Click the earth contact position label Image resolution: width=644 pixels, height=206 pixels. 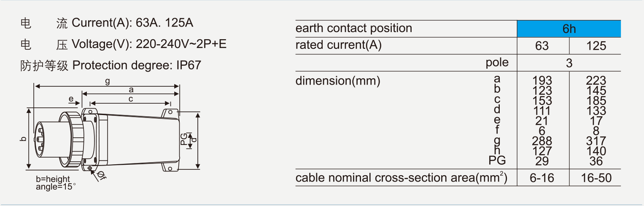click(353, 29)
